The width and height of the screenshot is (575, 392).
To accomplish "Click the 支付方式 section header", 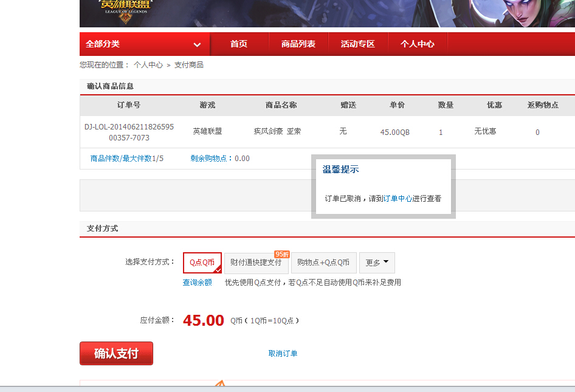I will pos(102,229).
